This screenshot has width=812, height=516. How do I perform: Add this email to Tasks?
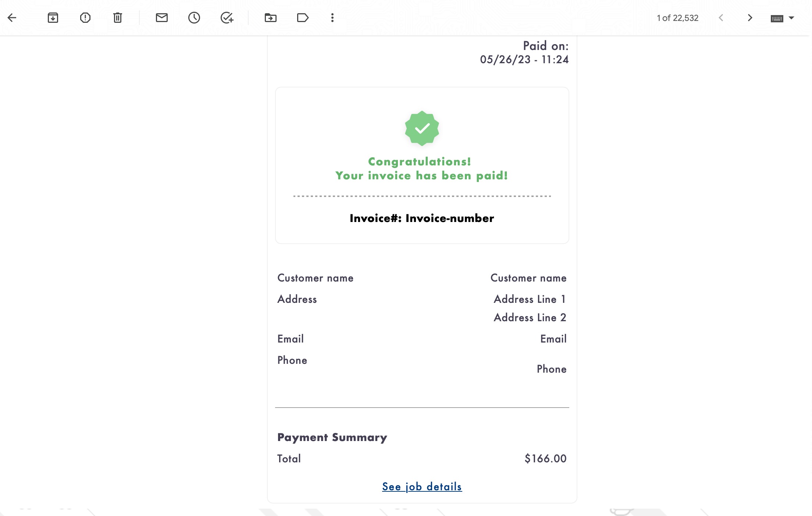coord(227,18)
